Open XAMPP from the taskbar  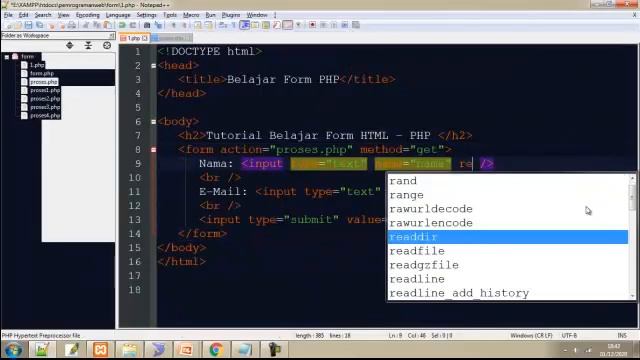(100, 350)
